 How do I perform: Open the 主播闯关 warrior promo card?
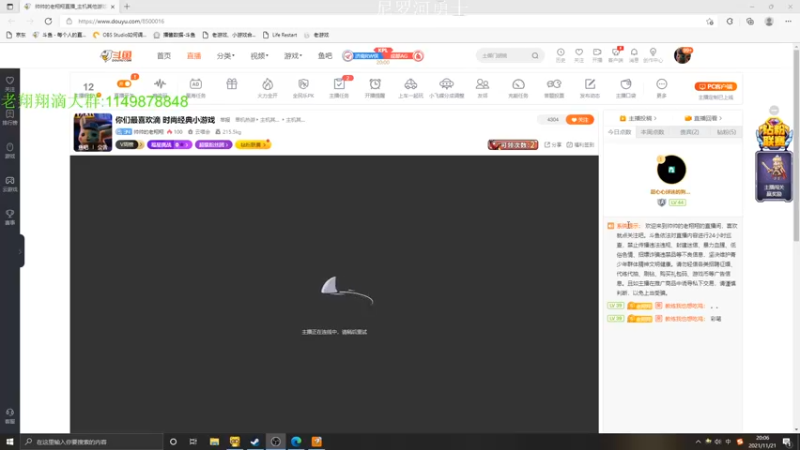point(774,176)
